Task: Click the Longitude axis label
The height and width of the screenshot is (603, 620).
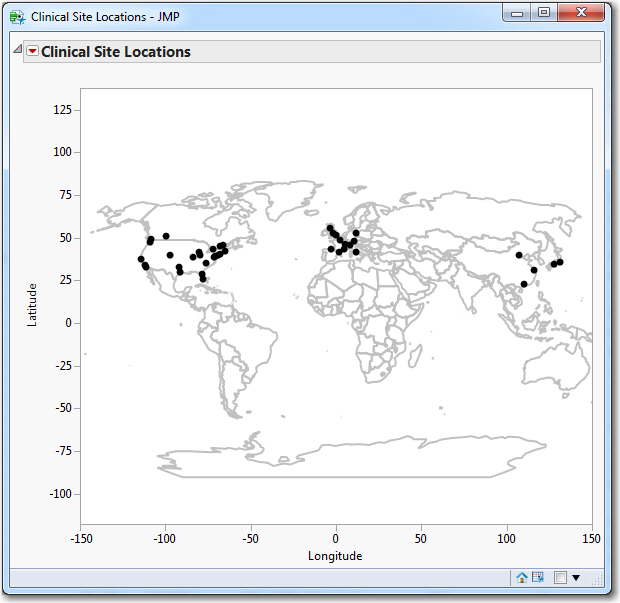Action: (335, 556)
